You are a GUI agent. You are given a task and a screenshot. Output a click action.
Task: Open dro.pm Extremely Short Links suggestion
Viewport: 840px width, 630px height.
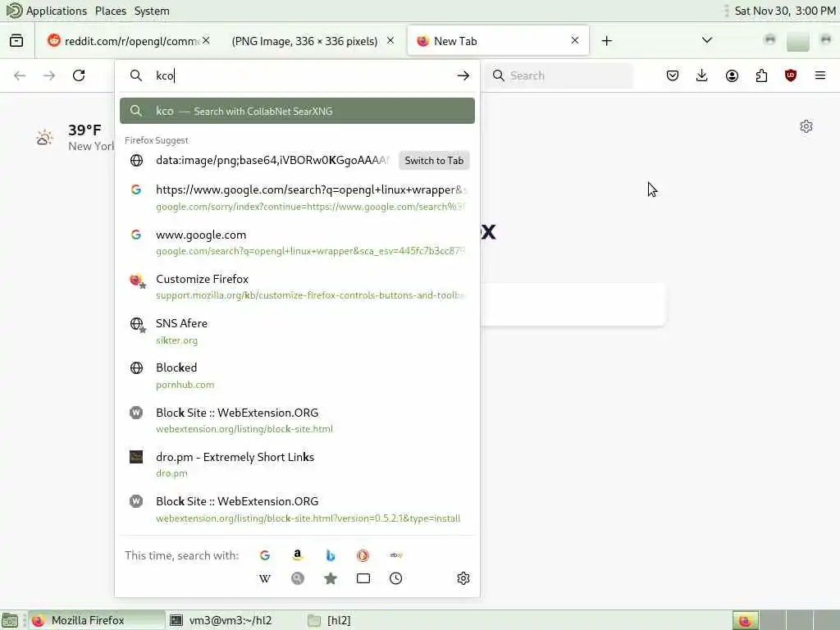coord(297,464)
